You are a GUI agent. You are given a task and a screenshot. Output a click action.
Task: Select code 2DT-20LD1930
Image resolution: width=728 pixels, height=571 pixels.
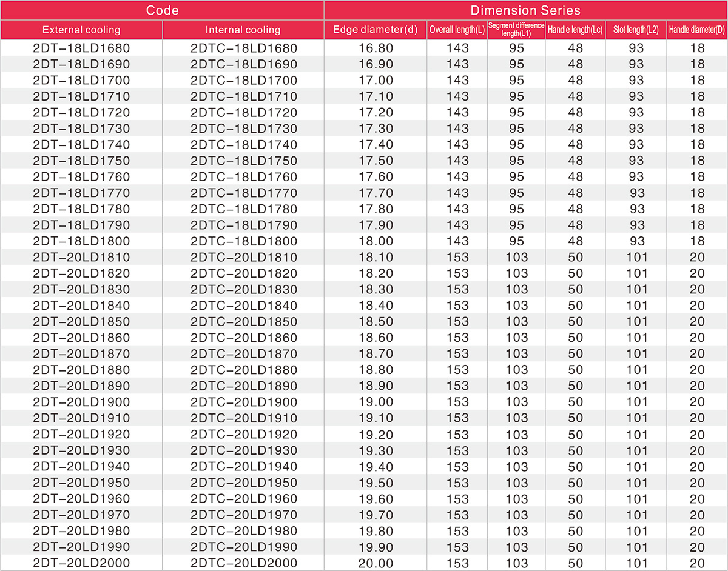coord(81,450)
